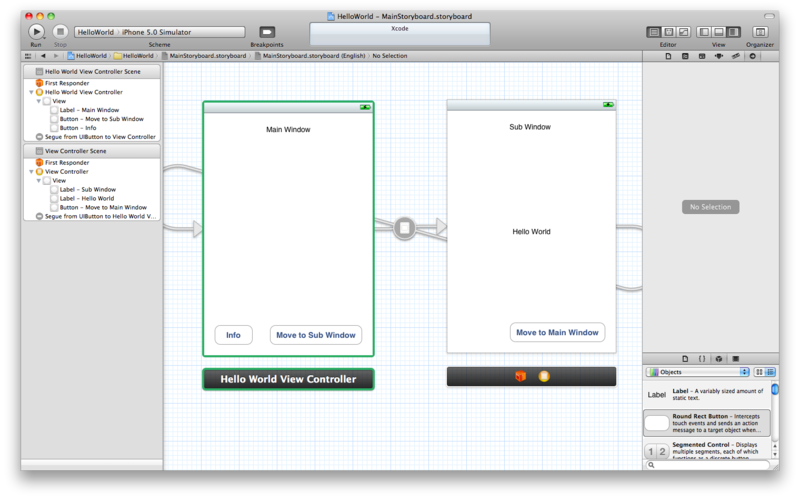This screenshot has width=800, height=502.
Task: Click the object library scrollbar thumb
Action: pos(775,390)
